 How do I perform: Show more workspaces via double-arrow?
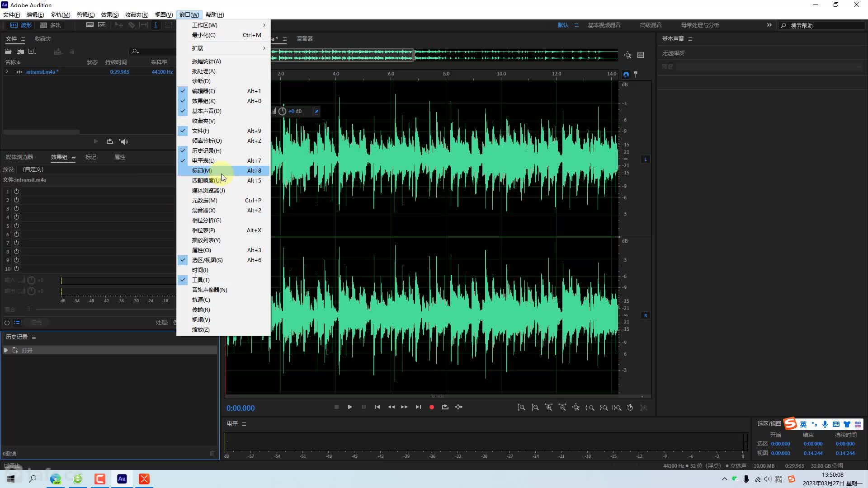click(769, 25)
